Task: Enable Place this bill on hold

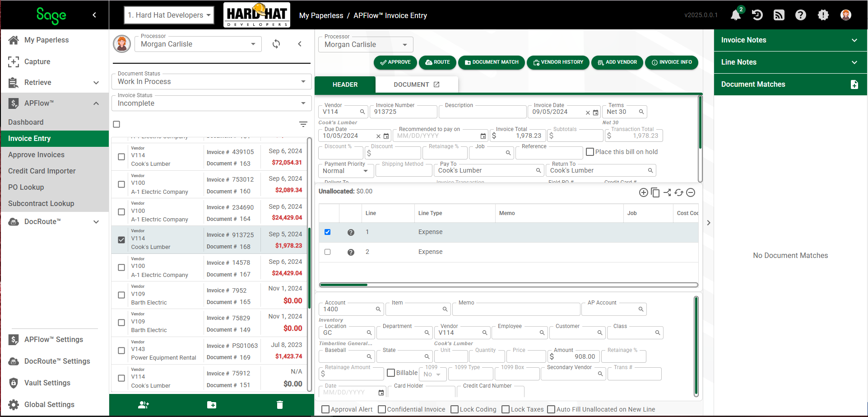Action: 590,152
